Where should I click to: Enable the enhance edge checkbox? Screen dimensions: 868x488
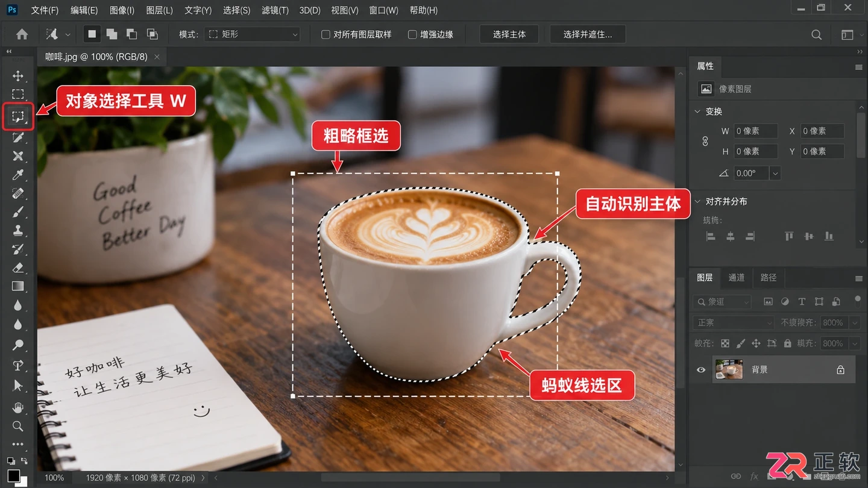click(x=412, y=34)
